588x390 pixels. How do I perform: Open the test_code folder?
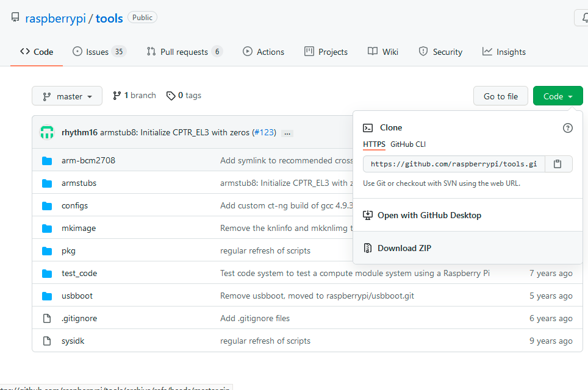pos(79,273)
